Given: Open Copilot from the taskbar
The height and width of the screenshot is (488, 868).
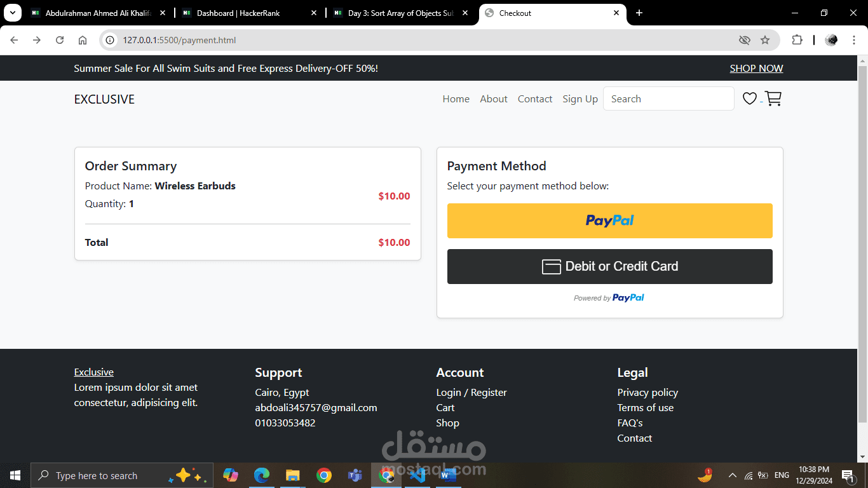Looking at the screenshot, I should click(230, 475).
